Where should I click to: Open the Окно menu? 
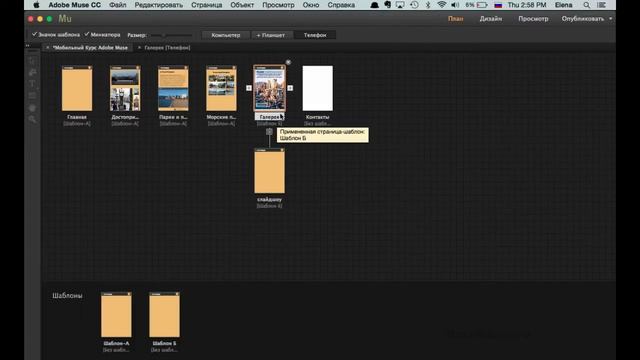311,5
